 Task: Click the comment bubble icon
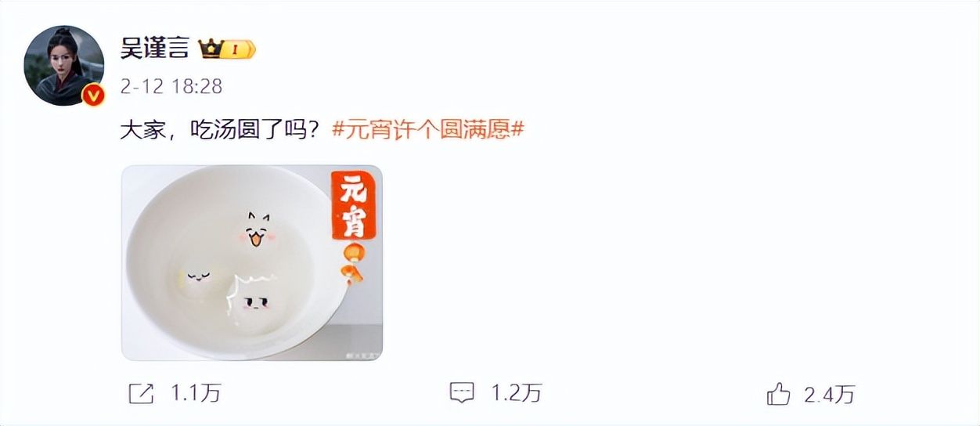pyautogui.click(x=463, y=393)
